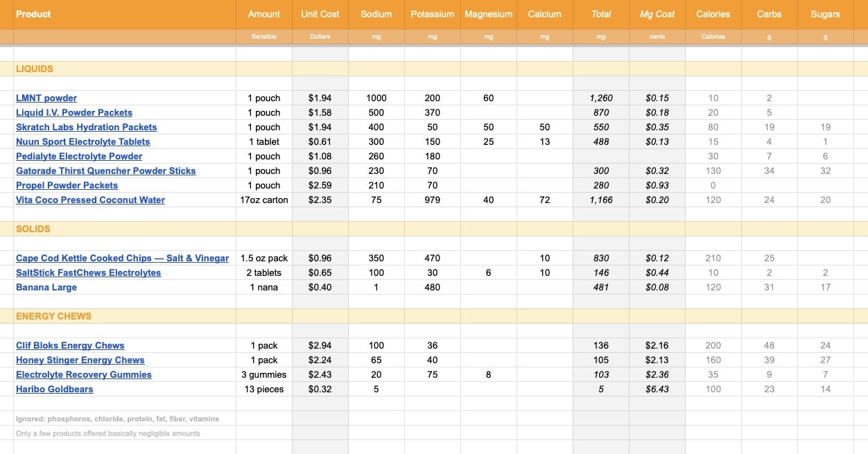Select the Calcium column header
868x454 pixels.
point(545,14)
